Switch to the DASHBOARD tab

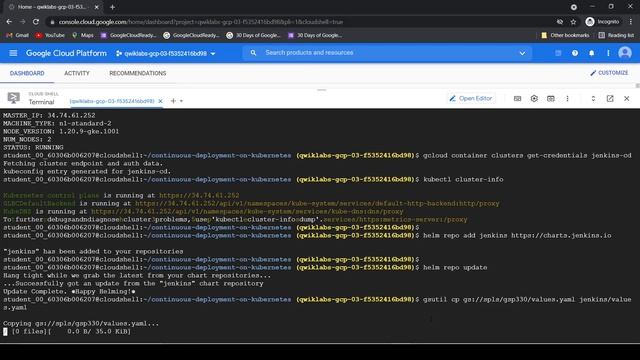[27, 73]
